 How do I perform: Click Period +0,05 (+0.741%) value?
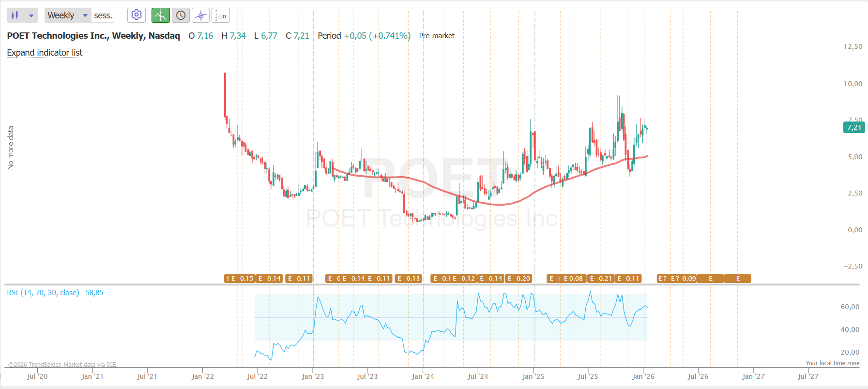(364, 36)
